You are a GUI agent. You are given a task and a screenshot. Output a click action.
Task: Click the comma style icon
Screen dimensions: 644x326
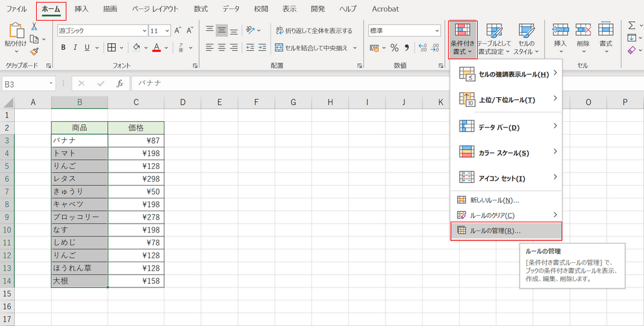click(407, 48)
